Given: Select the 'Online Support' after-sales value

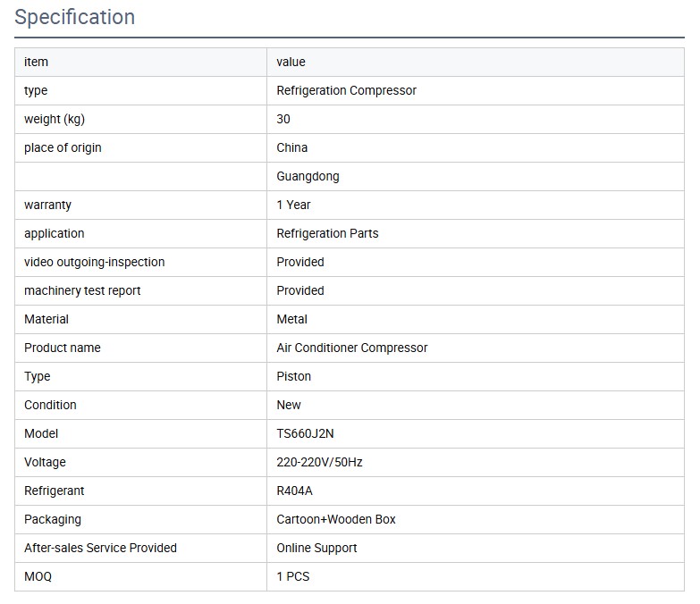Looking at the screenshot, I should point(317,548).
